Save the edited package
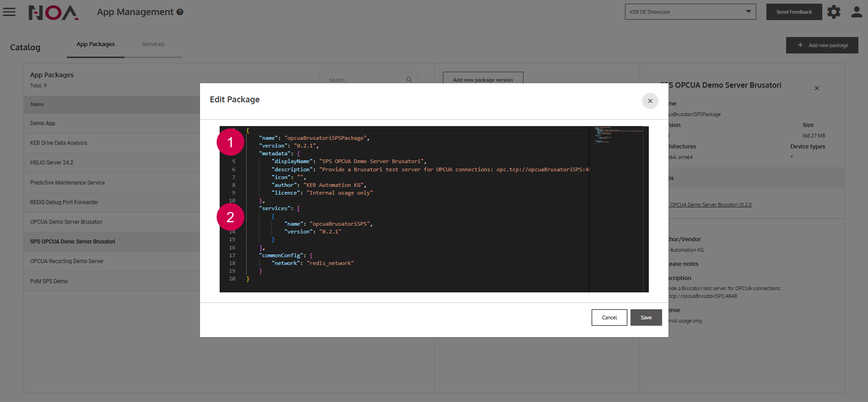Viewport: 868px width, 402px height. pyautogui.click(x=646, y=317)
